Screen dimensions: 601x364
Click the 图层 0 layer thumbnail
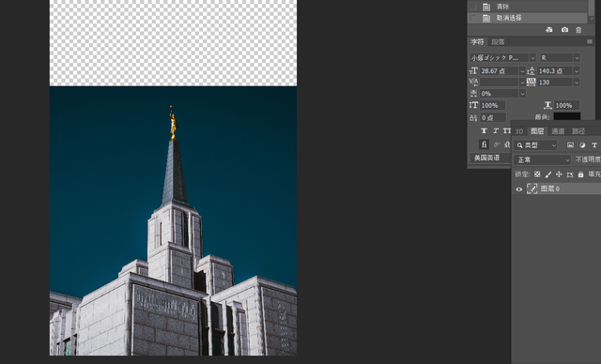click(532, 190)
